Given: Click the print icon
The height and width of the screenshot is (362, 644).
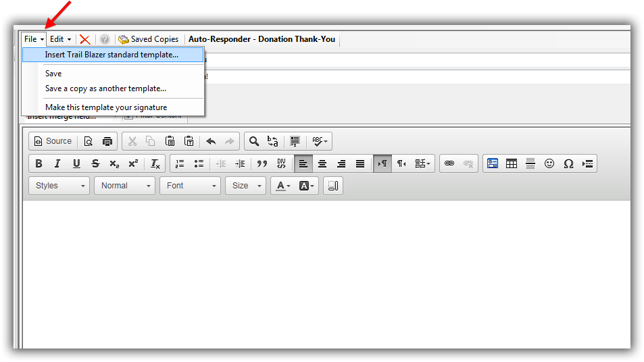Looking at the screenshot, I should (107, 141).
